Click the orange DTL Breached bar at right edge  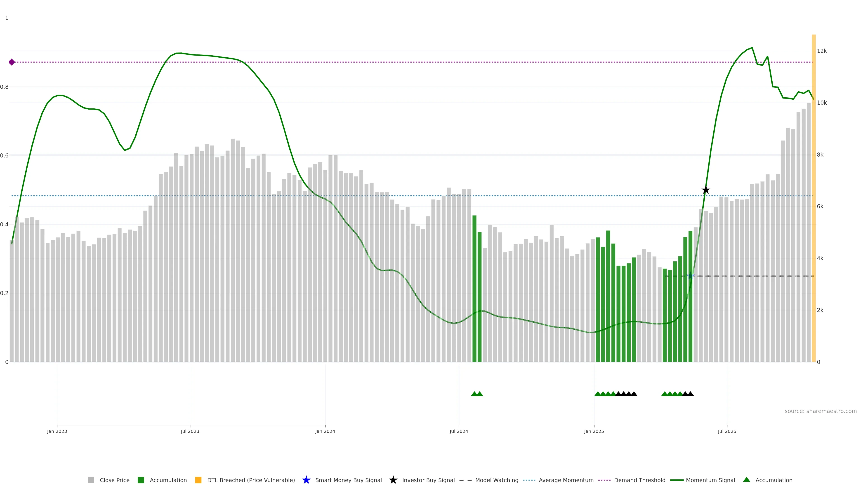click(x=814, y=202)
